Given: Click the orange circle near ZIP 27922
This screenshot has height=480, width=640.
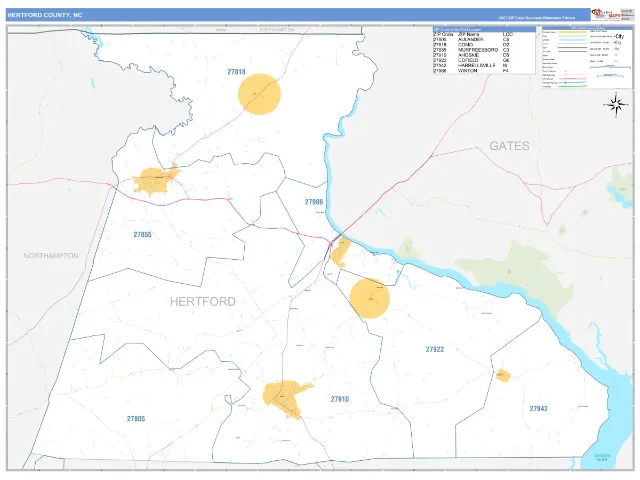Looking at the screenshot, I should pyautogui.click(x=370, y=298).
